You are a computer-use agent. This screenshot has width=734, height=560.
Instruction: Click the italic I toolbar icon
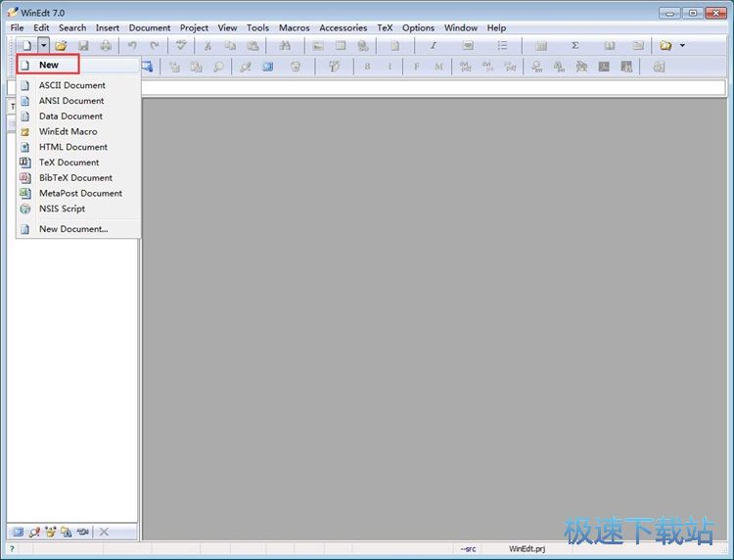434,45
